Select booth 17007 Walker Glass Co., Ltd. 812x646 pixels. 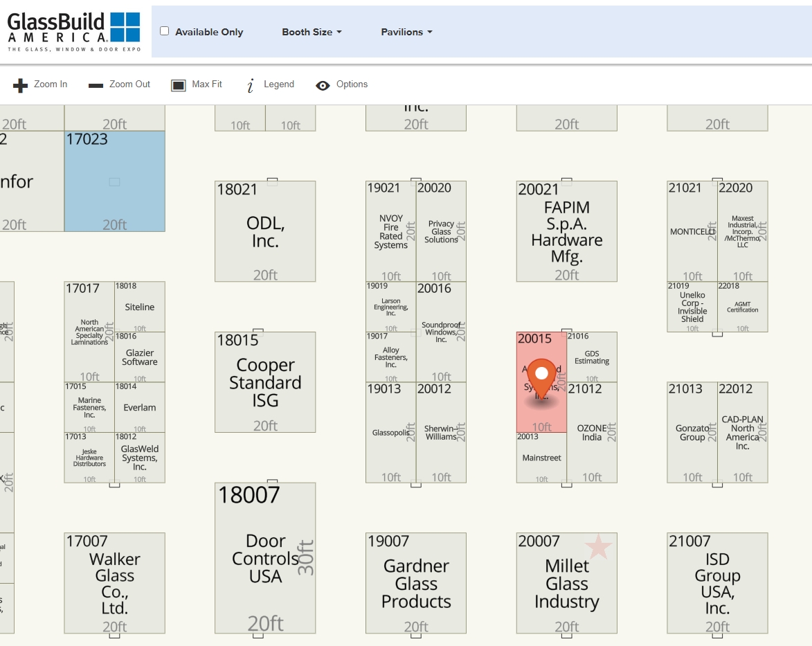tap(114, 583)
